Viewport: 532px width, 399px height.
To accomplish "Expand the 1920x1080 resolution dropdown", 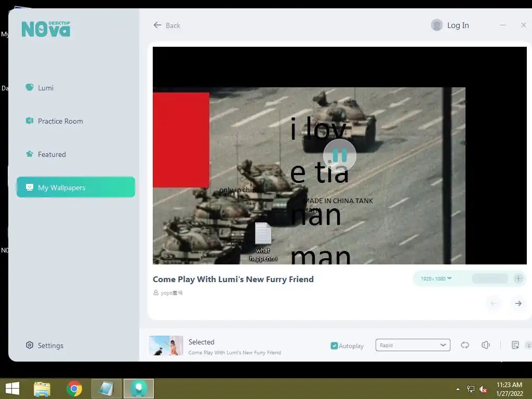I will [x=436, y=278].
